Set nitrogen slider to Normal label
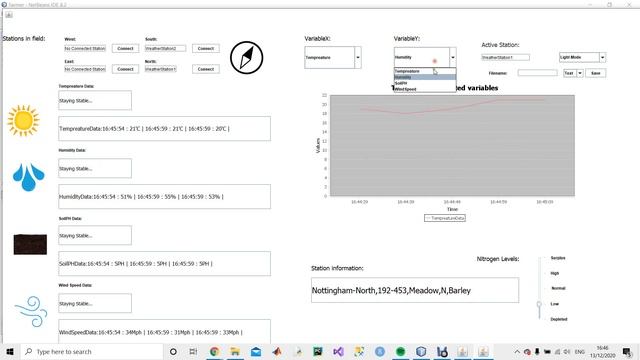This screenshot has height=360, width=640. [x=558, y=288]
